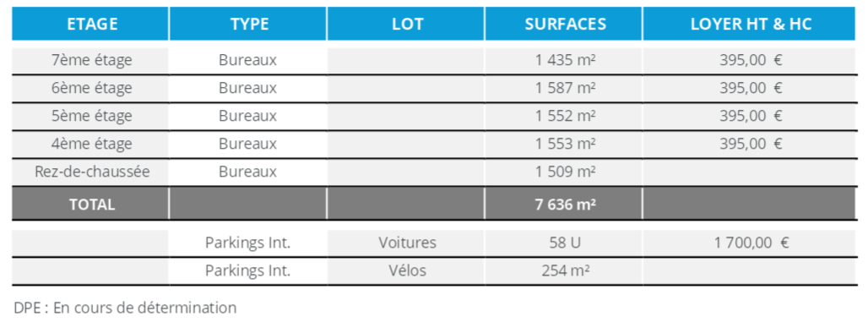The image size is (868, 322).
Task: Select the 6ème étage cell
Action: [90, 88]
